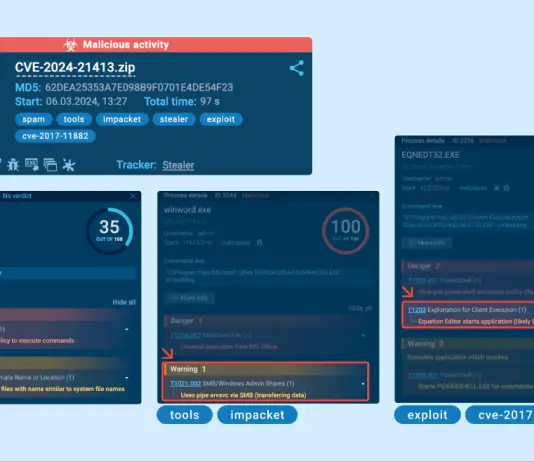Collapse the SMB/Windows Admin Shares entry
Screen dimensions: 534x462
click(363, 384)
